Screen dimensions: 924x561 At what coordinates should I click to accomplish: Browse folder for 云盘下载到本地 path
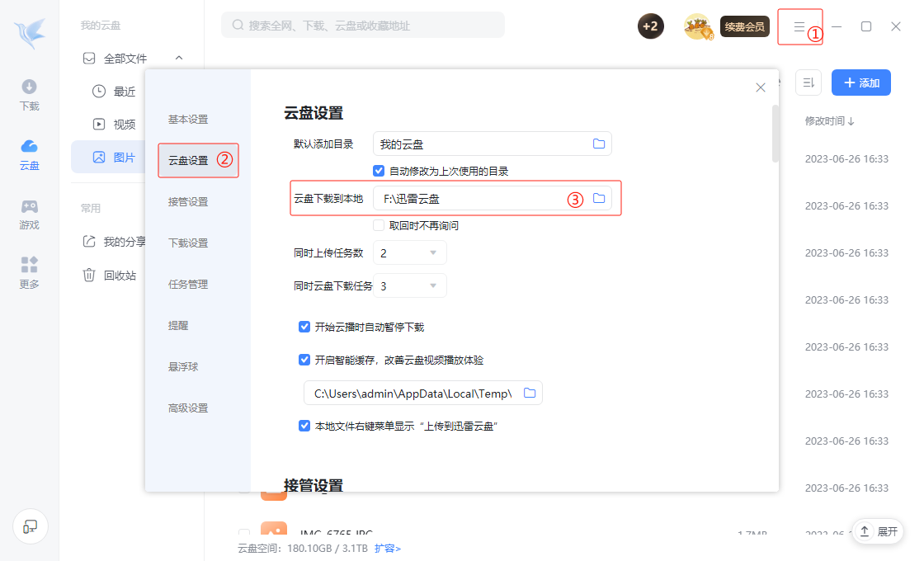599,198
